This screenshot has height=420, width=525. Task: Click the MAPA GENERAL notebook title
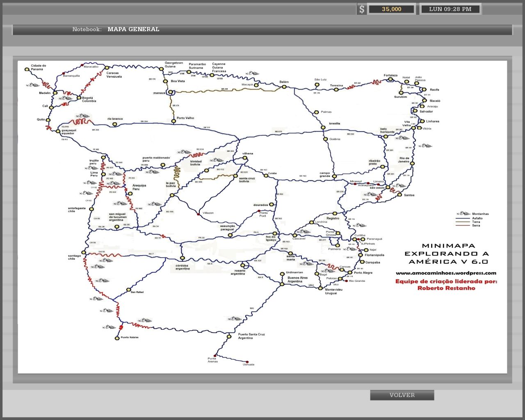[133, 29]
